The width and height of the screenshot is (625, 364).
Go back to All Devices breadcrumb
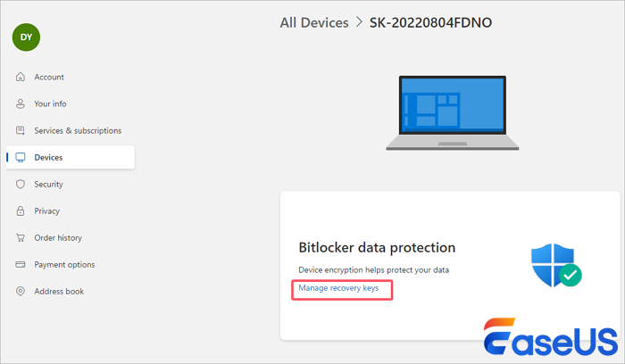click(314, 22)
